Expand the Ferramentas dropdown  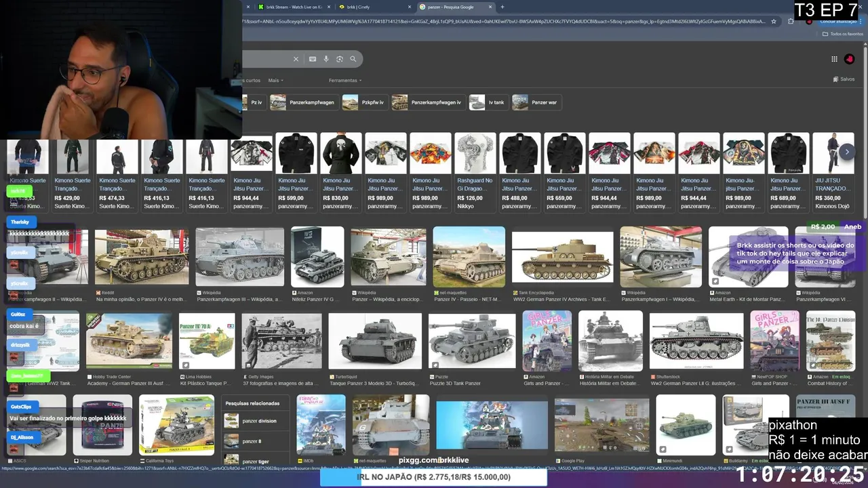click(x=344, y=80)
